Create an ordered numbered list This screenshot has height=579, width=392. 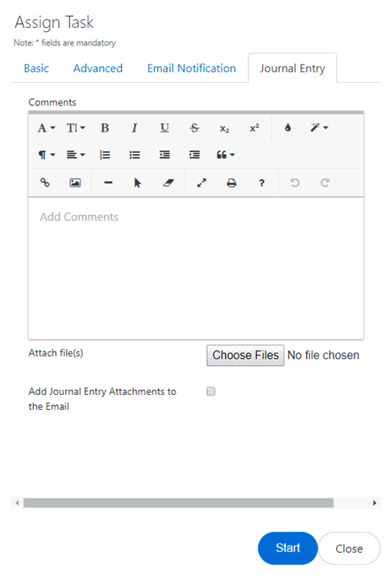click(104, 155)
